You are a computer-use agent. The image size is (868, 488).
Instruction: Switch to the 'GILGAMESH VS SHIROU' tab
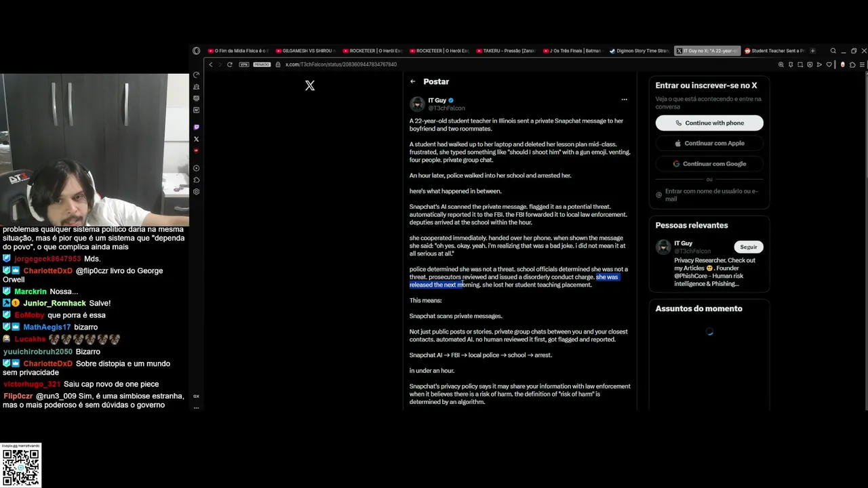(x=305, y=51)
